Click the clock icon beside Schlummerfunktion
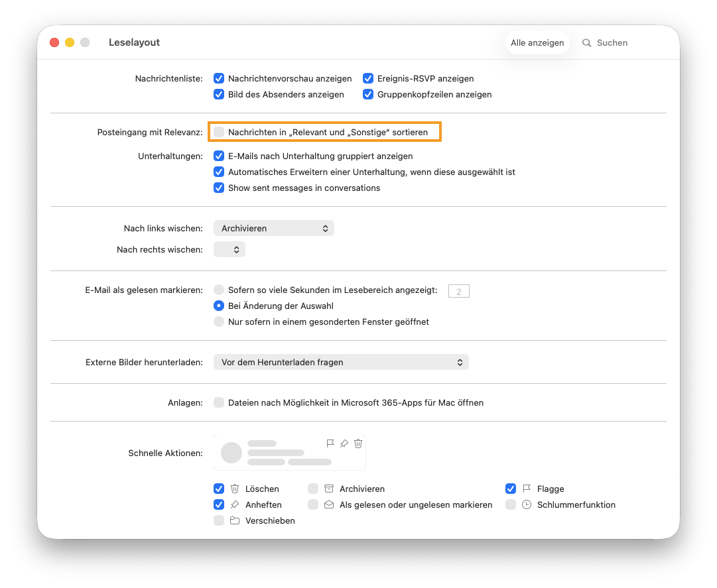 527,505
